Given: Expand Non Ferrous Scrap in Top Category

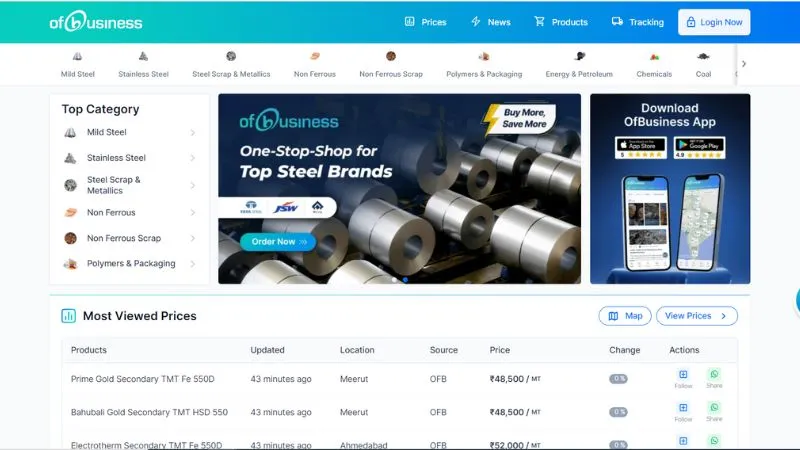Looking at the screenshot, I should point(193,238).
